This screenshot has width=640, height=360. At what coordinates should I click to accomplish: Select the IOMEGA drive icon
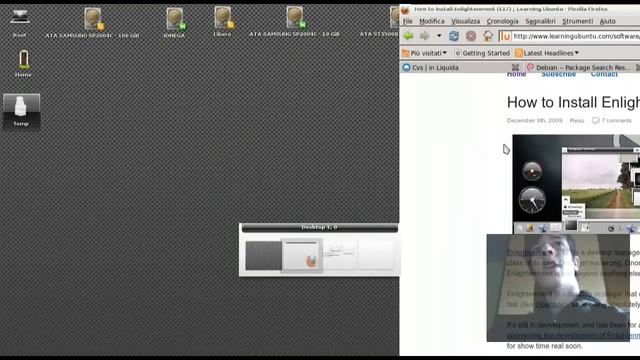[174, 23]
